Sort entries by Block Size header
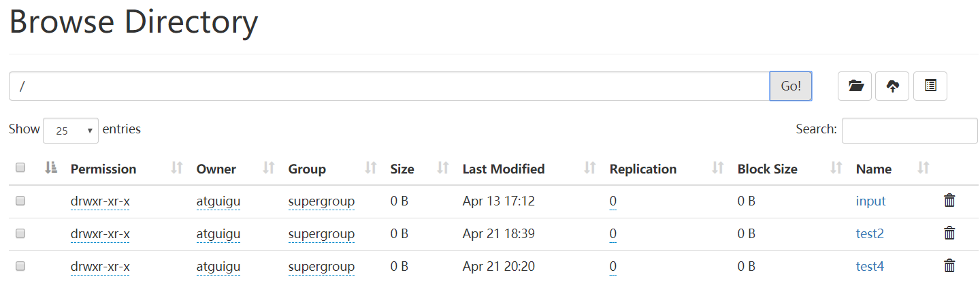This screenshot has height=281, width=980. pos(767,169)
